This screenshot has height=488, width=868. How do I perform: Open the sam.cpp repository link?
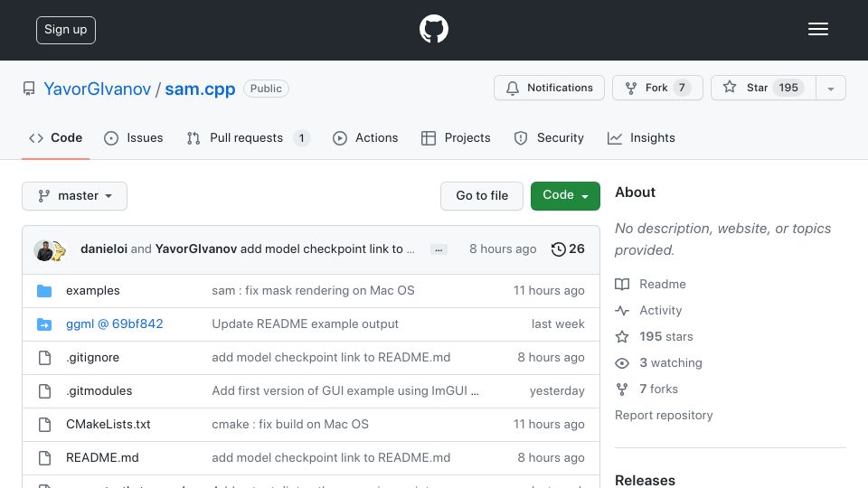(x=200, y=89)
